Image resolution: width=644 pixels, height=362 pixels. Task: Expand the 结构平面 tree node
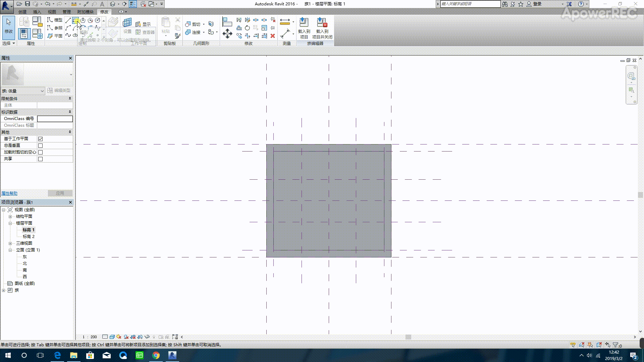click(x=10, y=217)
